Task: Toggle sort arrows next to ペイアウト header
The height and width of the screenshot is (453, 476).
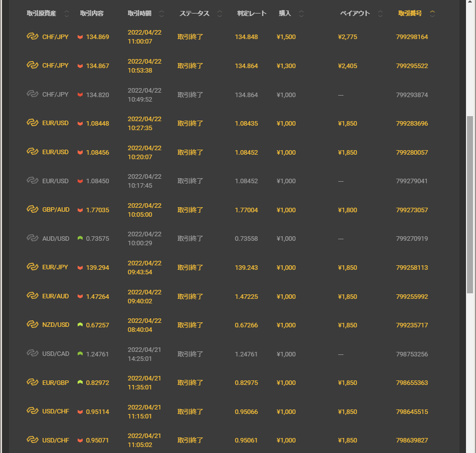Action: click(380, 14)
